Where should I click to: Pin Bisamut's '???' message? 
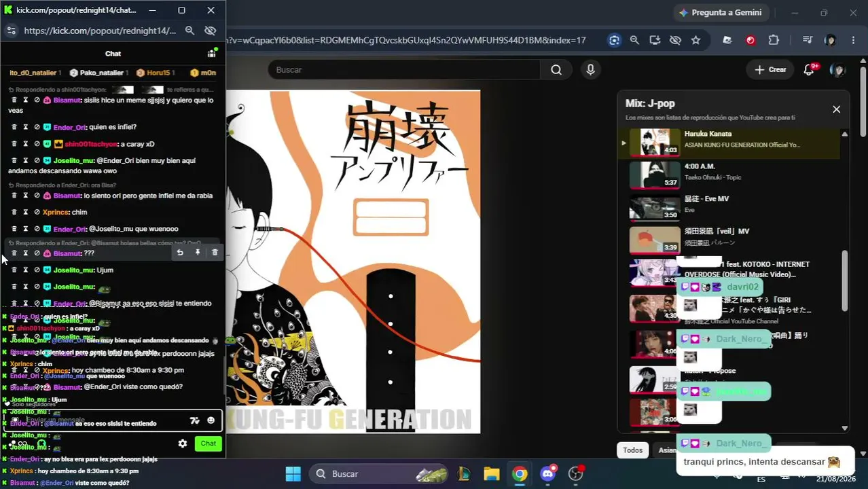[198, 253]
